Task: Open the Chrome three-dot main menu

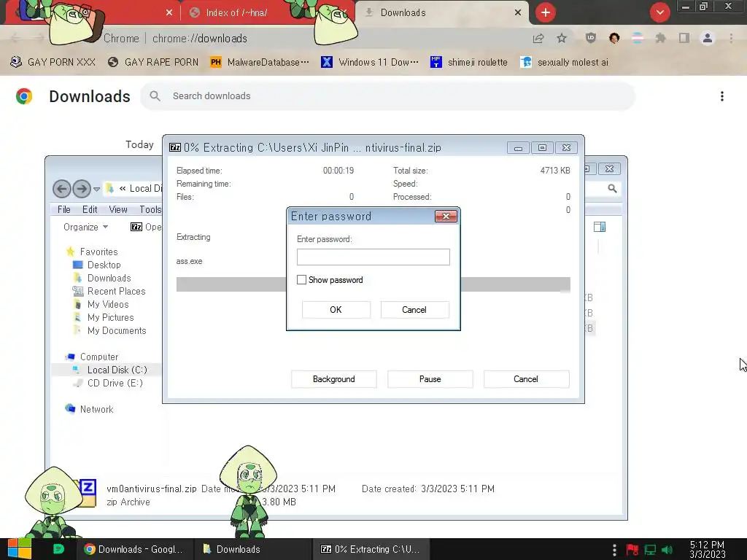Action: tap(731, 38)
